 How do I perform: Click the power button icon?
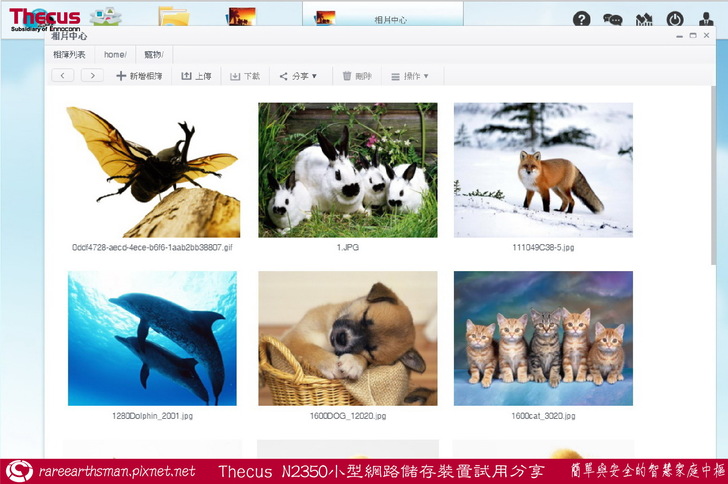pyautogui.click(x=675, y=19)
